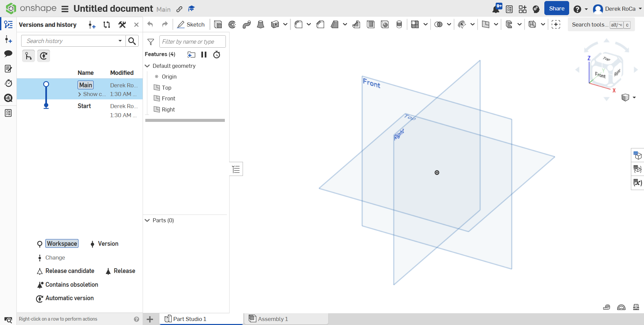Image resolution: width=644 pixels, height=325 pixels.
Task: Open the onshape main hamburger menu
Action: (x=65, y=9)
